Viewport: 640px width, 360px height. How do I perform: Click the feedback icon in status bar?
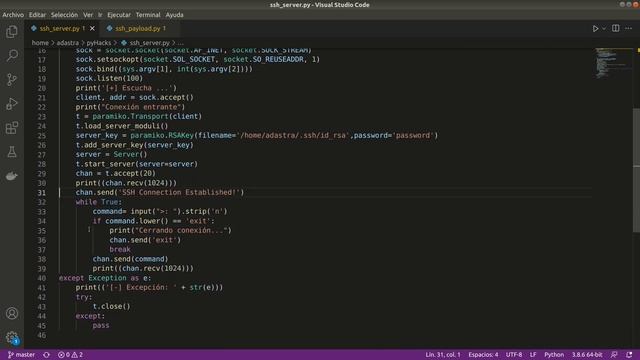click(x=614, y=355)
